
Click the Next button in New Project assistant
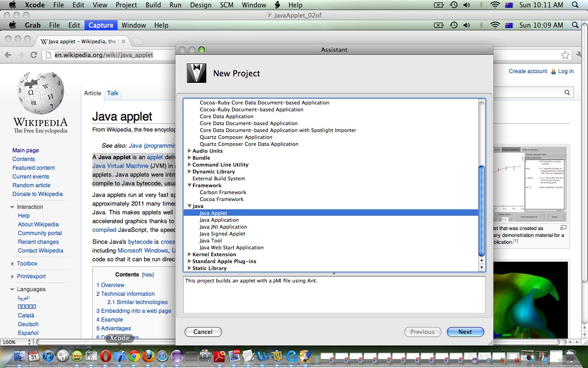tap(465, 332)
